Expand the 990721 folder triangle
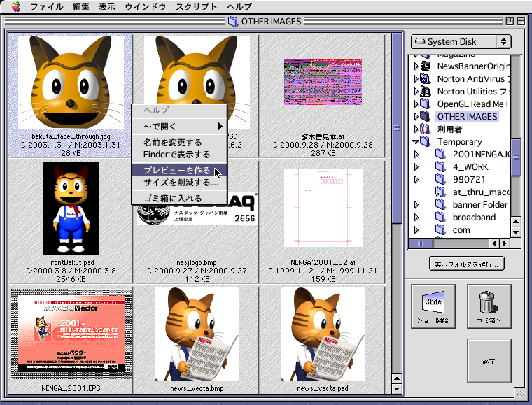Image resolution: width=532 pixels, height=405 pixels. pos(416,179)
